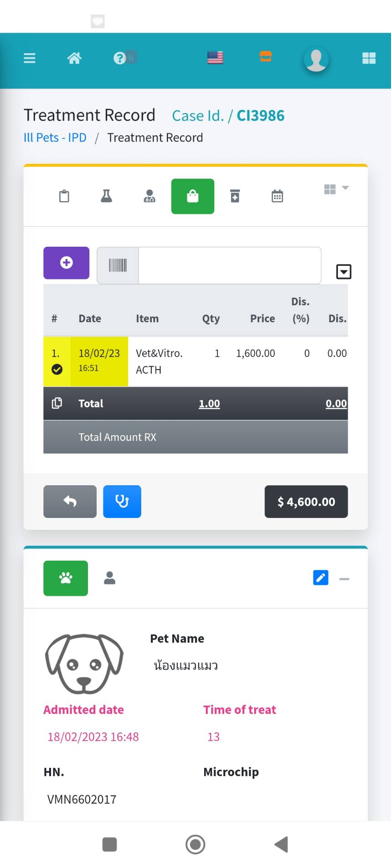
Task: Click the barcode search input field
Action: (x=230, y=265)
